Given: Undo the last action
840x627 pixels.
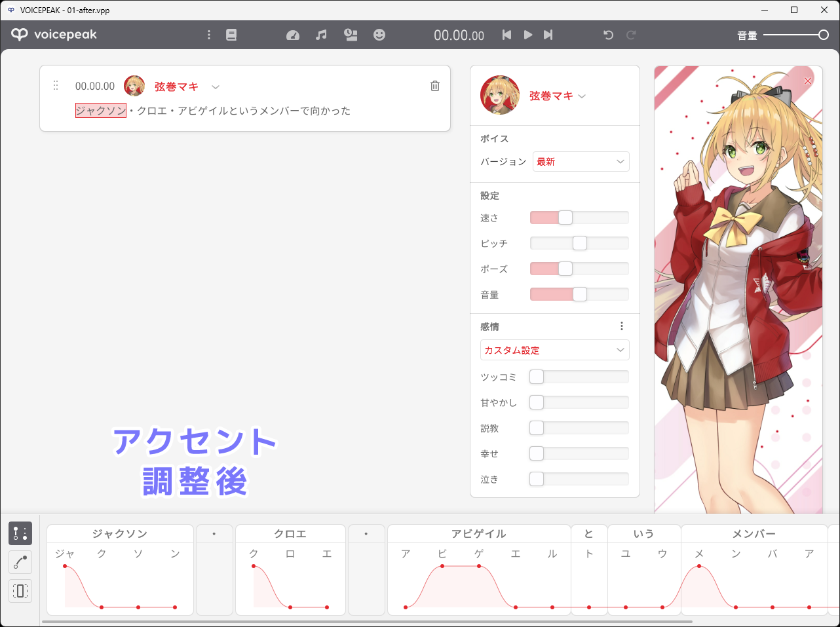Looking at the screenshot, I should coord(608,35).
